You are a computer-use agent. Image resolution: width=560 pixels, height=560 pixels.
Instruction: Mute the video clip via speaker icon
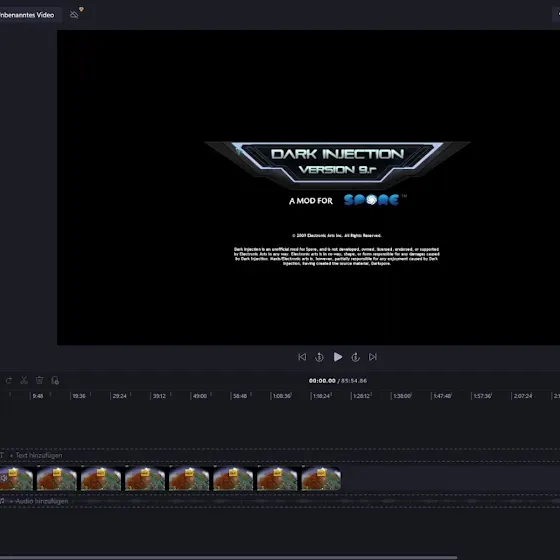4,478
